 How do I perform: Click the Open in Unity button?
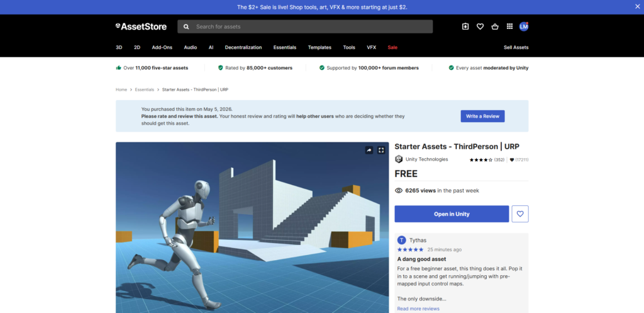point(452,214)
